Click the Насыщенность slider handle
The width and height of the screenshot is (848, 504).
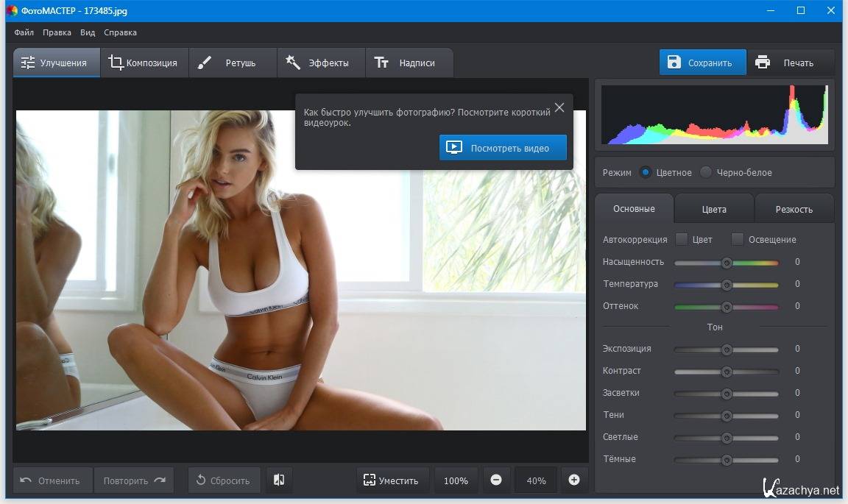coord(727,263)
